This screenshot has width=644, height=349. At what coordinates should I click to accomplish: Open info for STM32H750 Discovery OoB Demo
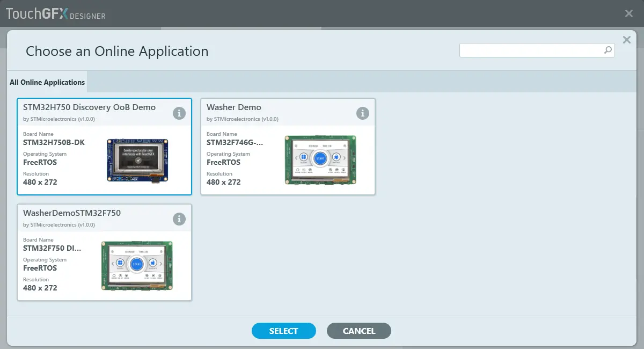179,113
